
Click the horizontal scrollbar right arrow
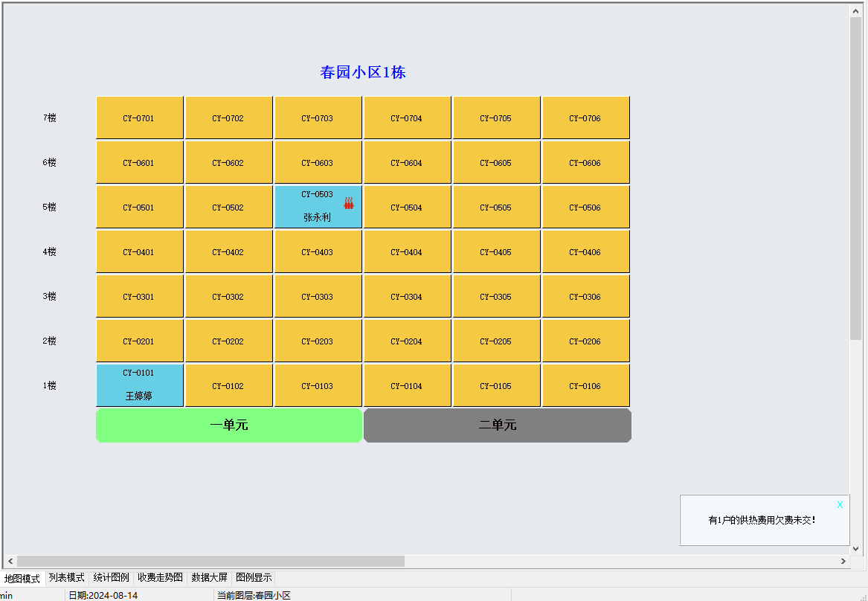843,561
